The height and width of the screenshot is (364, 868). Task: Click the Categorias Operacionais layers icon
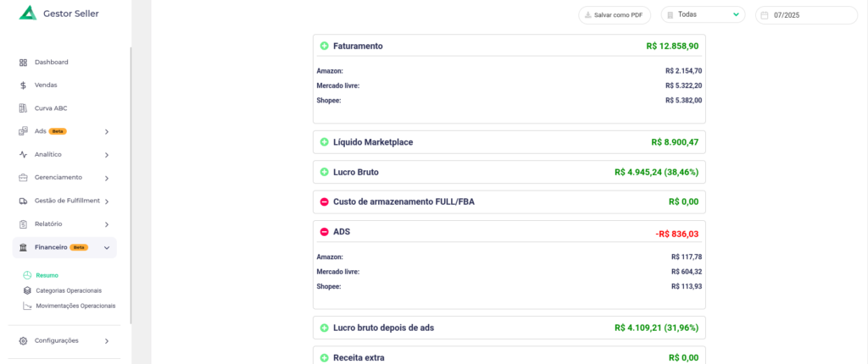27,290
